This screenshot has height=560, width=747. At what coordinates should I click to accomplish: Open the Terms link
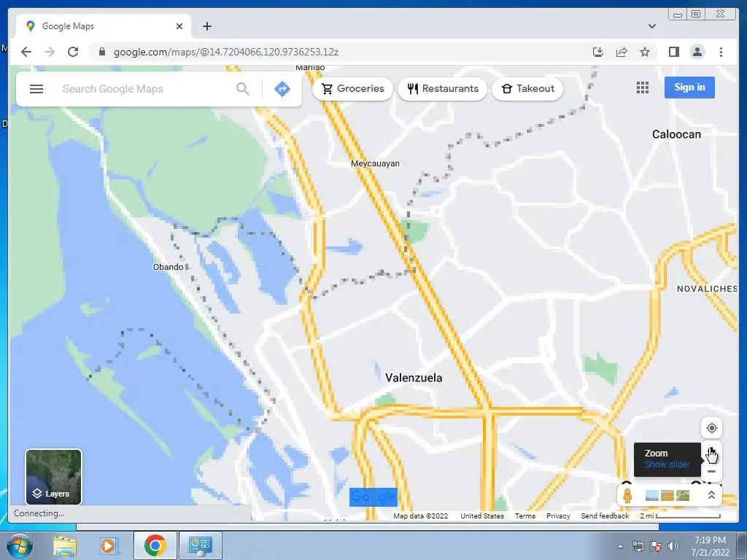pos(525,516)
